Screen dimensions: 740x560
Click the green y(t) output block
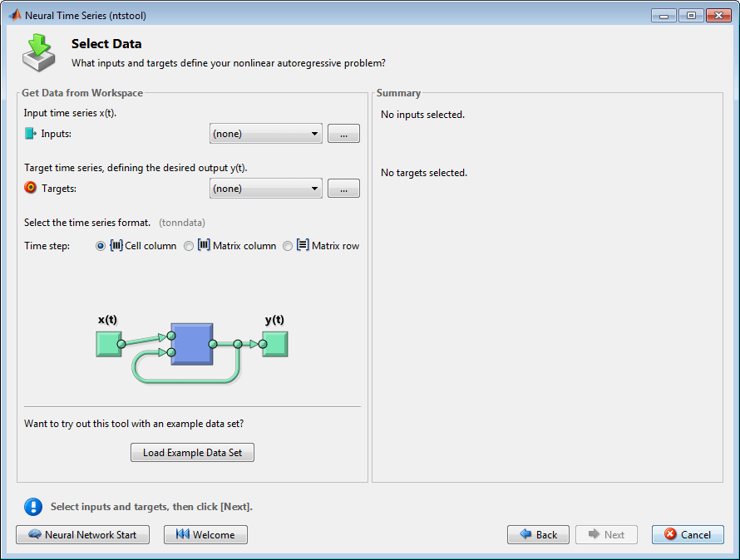[274, 343]
